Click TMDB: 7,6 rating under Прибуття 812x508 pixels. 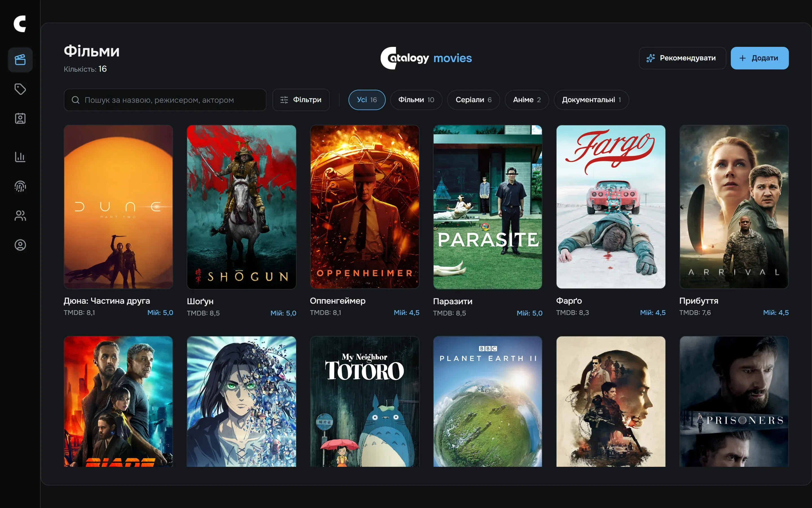click(695, 312)
